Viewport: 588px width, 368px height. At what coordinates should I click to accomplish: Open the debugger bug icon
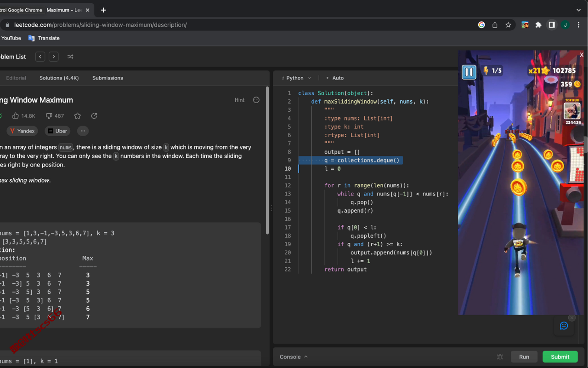coord(500,357)
